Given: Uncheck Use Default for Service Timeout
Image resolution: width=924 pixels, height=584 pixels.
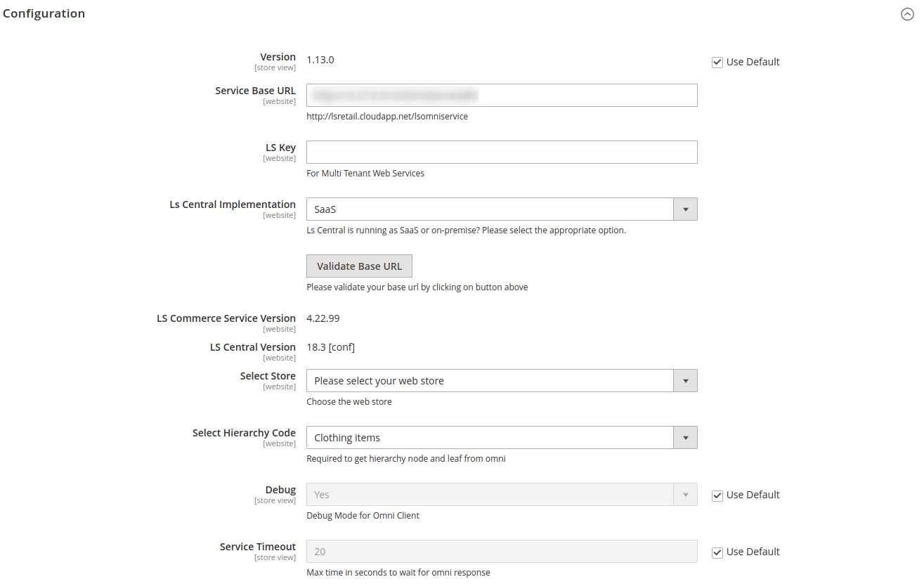Looking at the screenshot, I should point(717,552).
